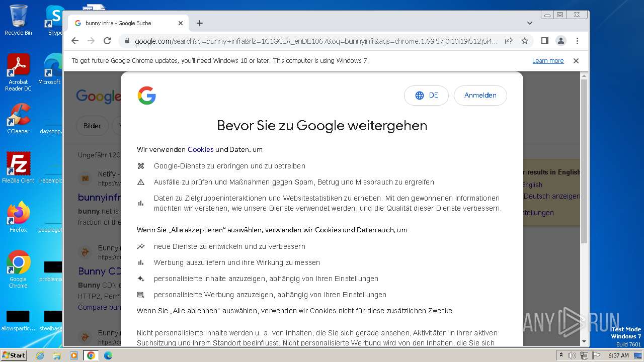Open the media player taskbar icon
This screenshot has width=644, height=362.
[x=74, y=355]
